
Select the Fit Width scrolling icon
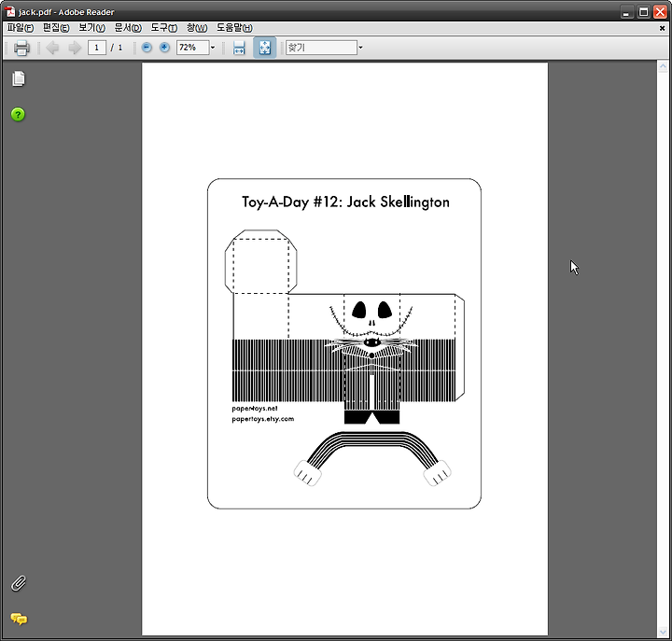[x=239, y=48]
